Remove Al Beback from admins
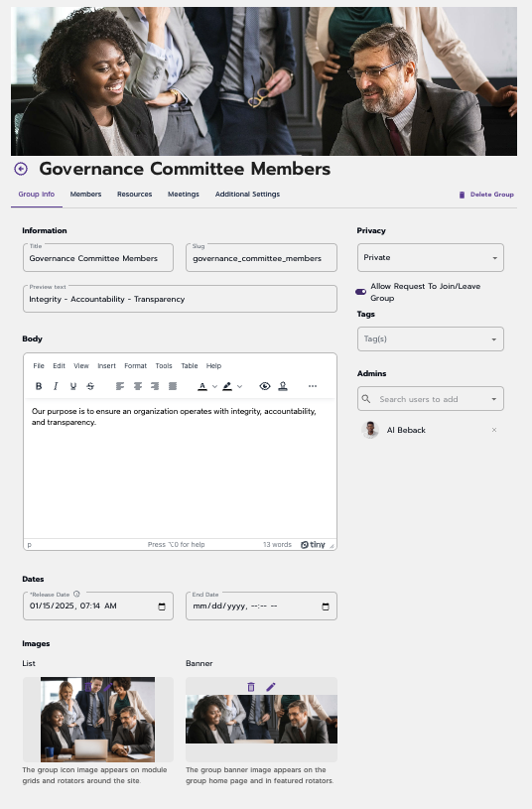Image resolution: width=532 pixels, height=809 pixels. coord(494,430)
